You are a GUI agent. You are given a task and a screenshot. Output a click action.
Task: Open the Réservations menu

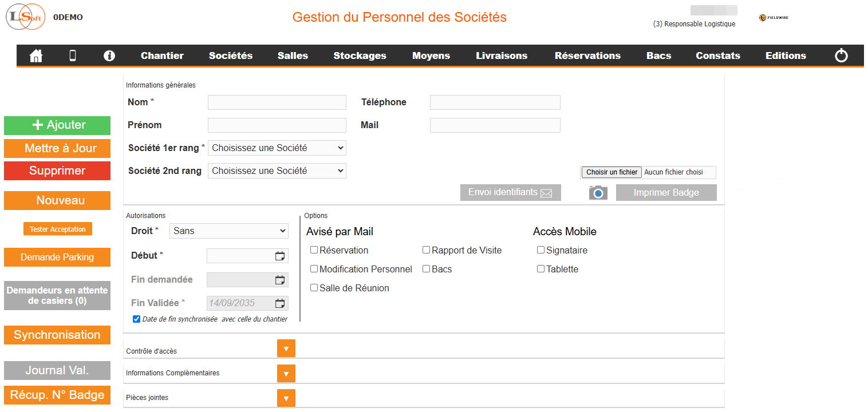587,56
